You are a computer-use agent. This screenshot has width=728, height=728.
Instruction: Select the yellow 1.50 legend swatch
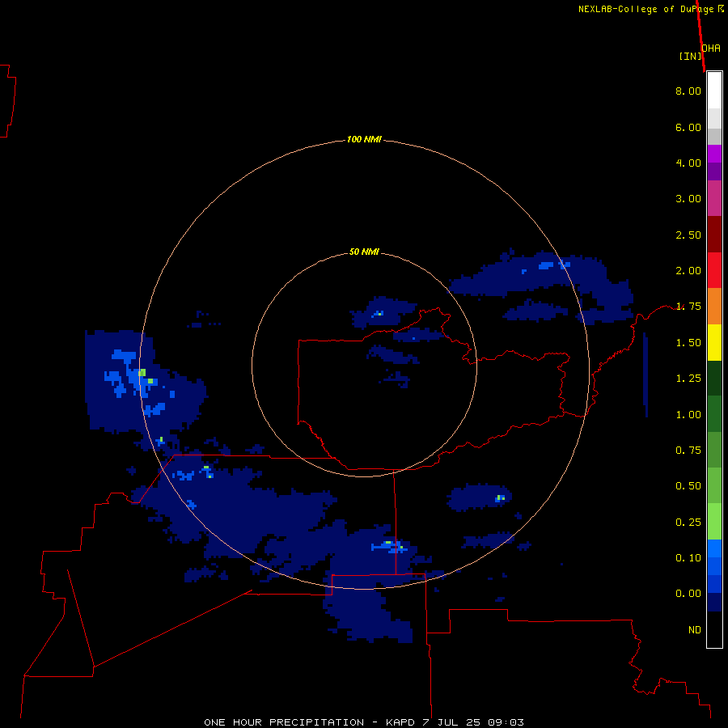[714, 342]
